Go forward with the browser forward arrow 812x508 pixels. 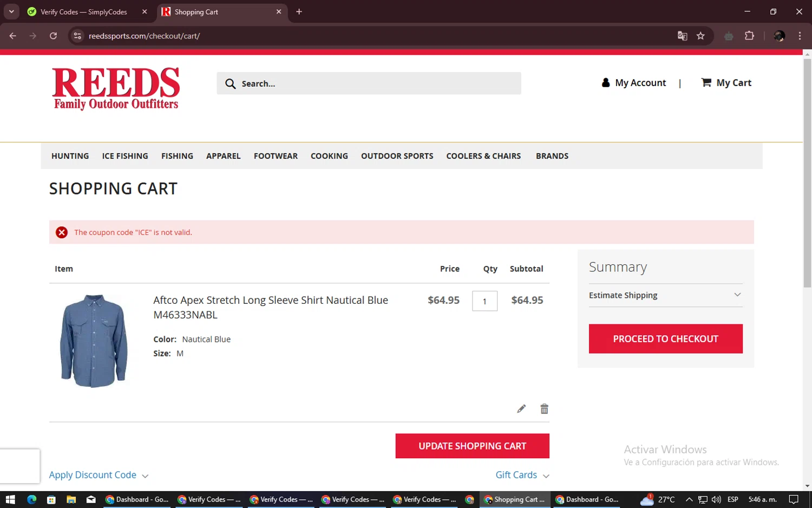pos(33,36)
